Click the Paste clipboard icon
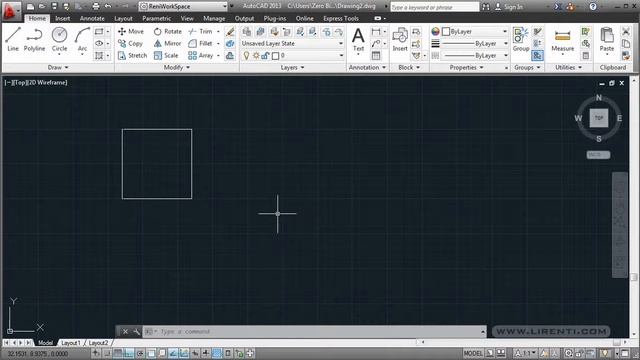This screenshot has height=360, width=640. [x=607, y=39]
